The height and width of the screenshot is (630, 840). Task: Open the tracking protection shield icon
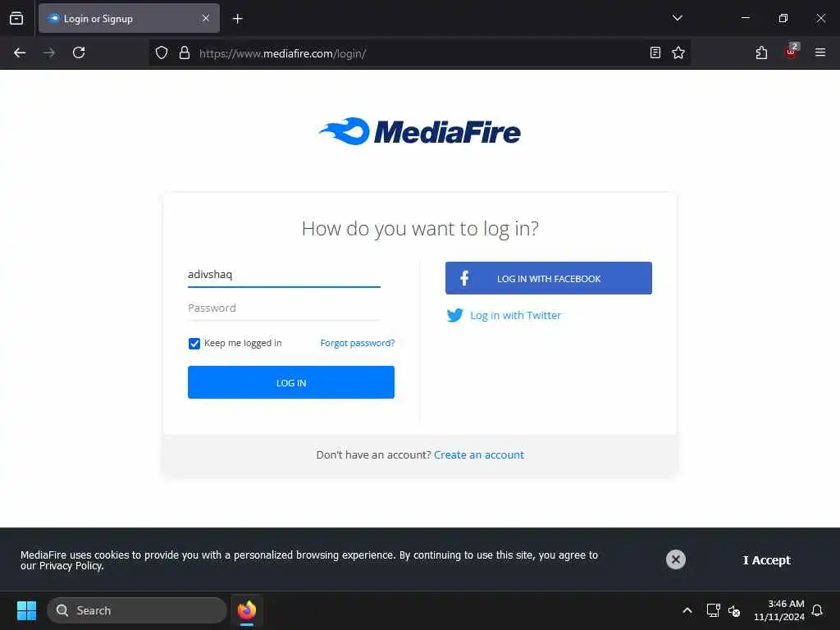[162, 52]
